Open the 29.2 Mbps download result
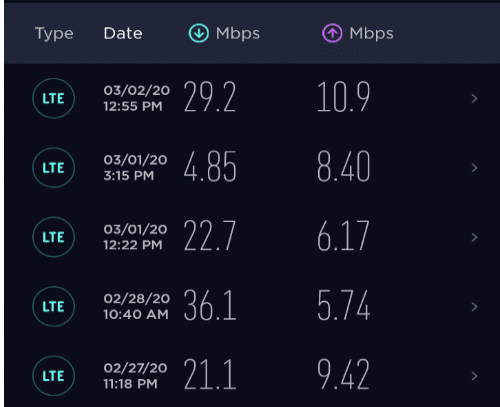Screen dimensions: 500x407 [210, 97]
